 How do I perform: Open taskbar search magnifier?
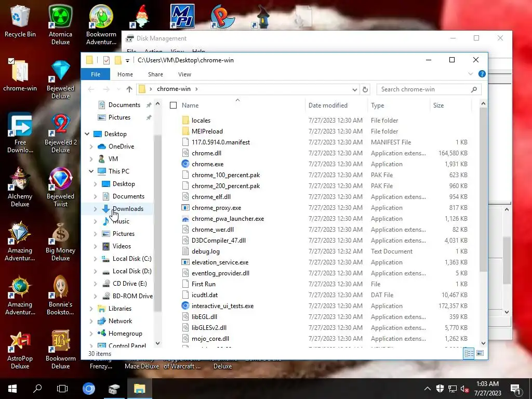pyautogui.click(x=37, y=389)
